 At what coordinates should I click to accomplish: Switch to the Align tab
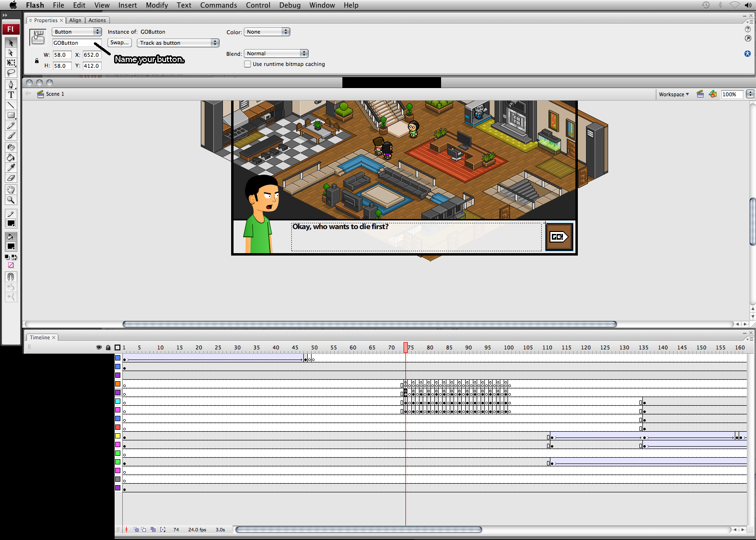coord(75,20)
